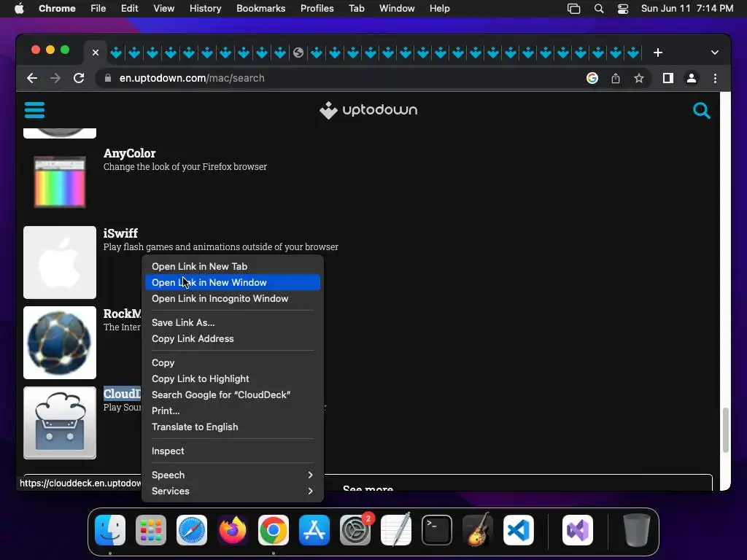747x560 pixels.
Task: Expand the Services submenu
Action: pos(233,491)
